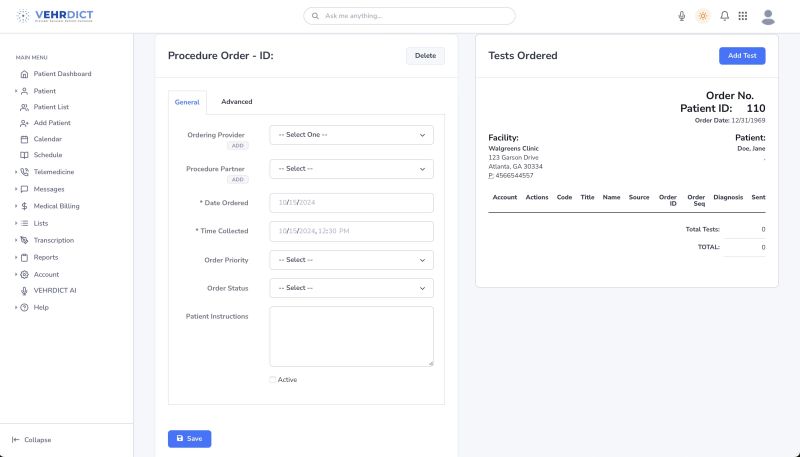This screenshot has width=800, height=457.
Task: Expand the Help menu arrow
Action: coord(16,308)
